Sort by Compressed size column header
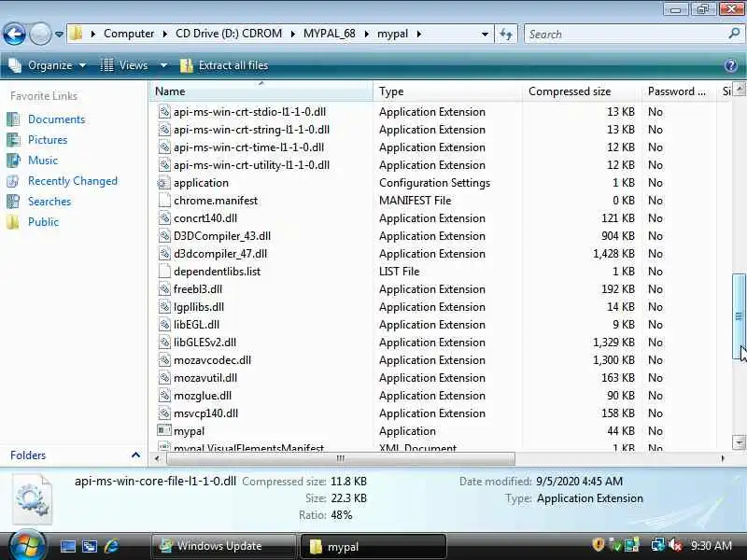 point(582,91)
